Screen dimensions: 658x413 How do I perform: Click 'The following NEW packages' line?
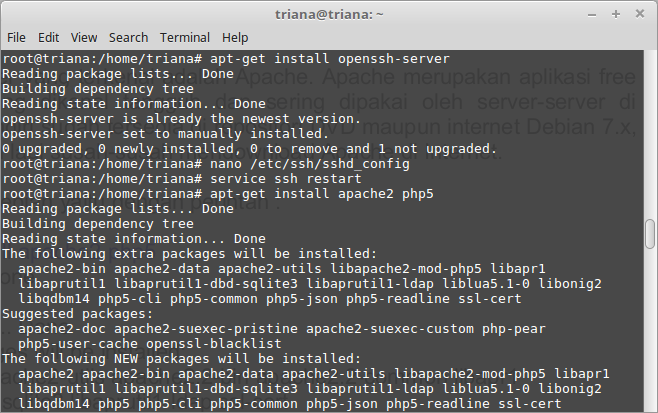pyautogui.click(x=182, y=359)
